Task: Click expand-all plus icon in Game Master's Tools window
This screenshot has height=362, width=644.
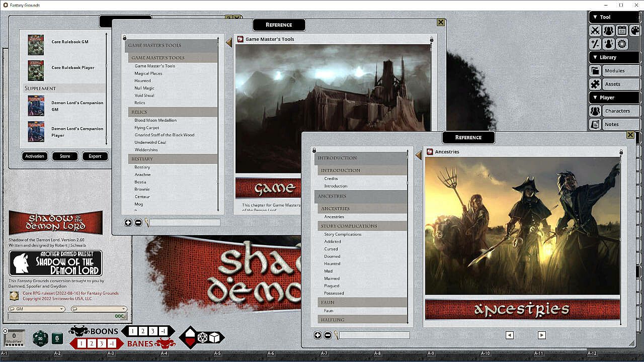Action: point(128,223)
